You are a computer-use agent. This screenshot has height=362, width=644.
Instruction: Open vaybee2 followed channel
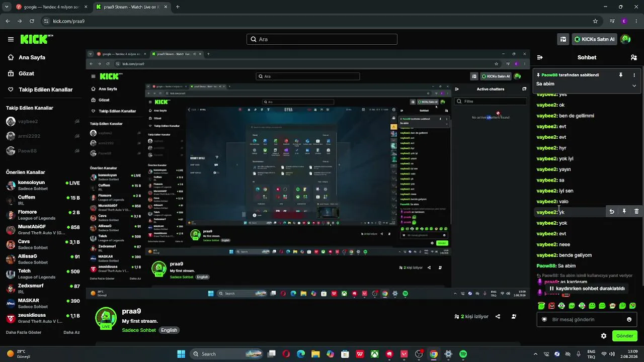tap(43, 122)
